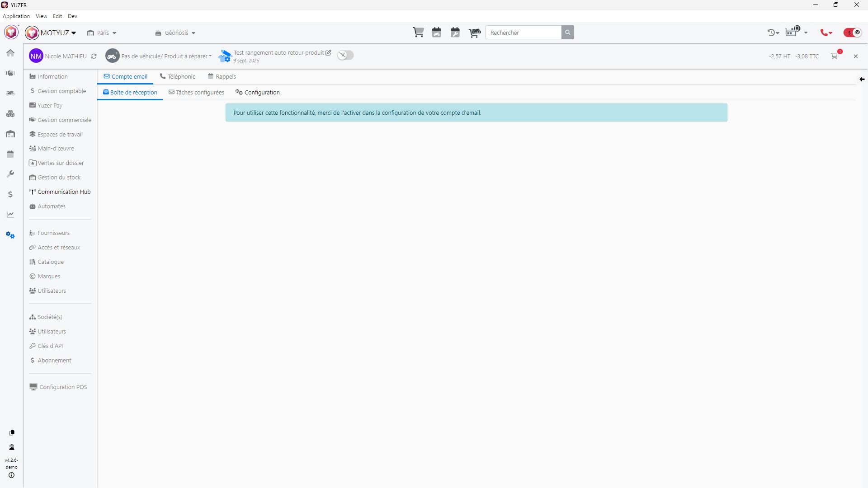
Task: Click the search magnifier button
Action: (568, 33)
